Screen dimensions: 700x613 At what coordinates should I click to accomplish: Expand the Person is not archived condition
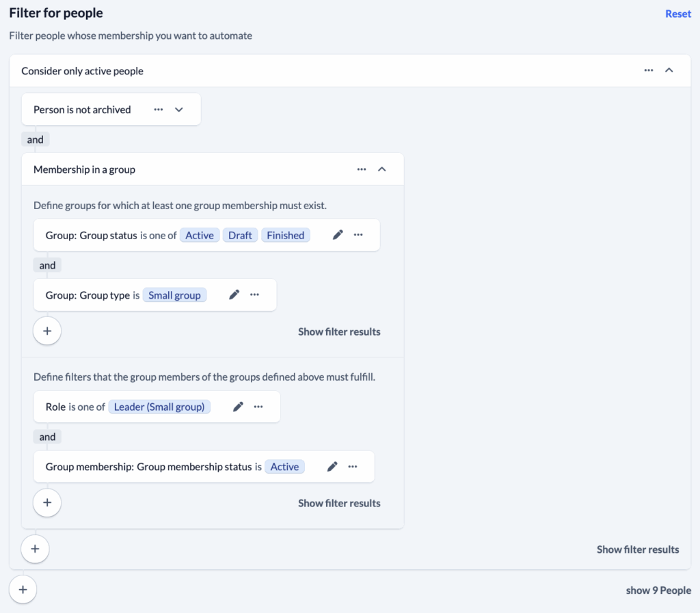pyautogui.click(x=179, y=109)
